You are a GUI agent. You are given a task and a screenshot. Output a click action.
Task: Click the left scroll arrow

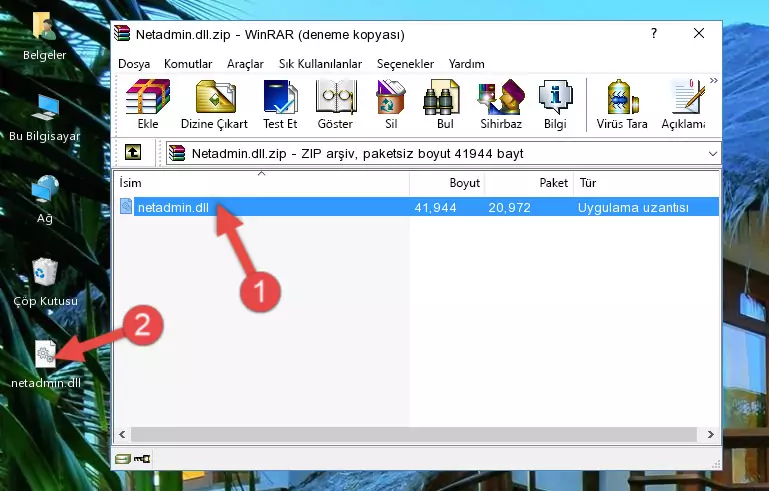(x=123, y=434)
